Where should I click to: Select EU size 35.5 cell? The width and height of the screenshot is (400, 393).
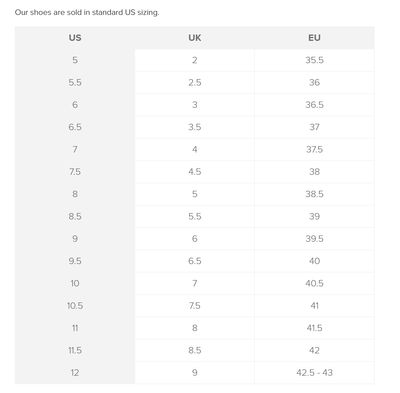coord(314,60)
